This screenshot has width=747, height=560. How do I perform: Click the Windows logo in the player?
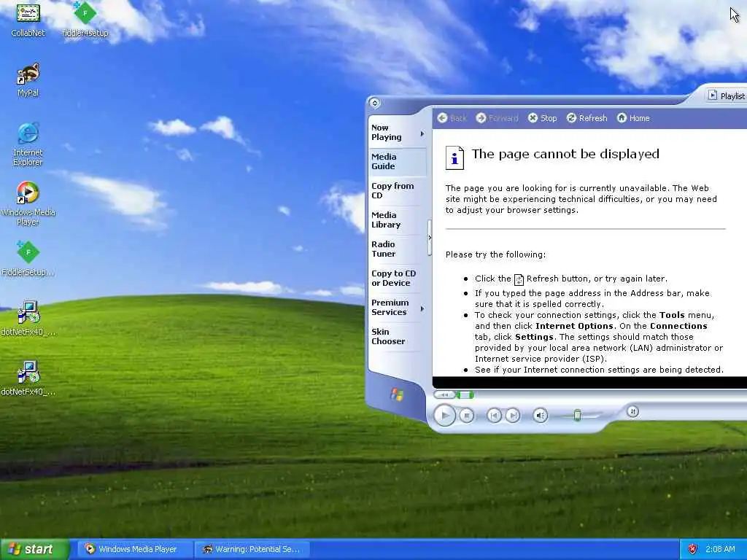pyautogui.click(x=397, y=394)
